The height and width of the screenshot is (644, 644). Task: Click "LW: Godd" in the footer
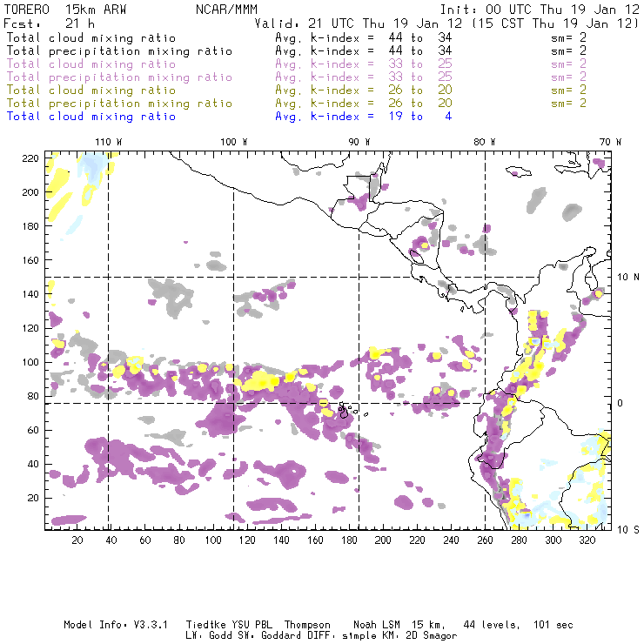coord(209,636)
